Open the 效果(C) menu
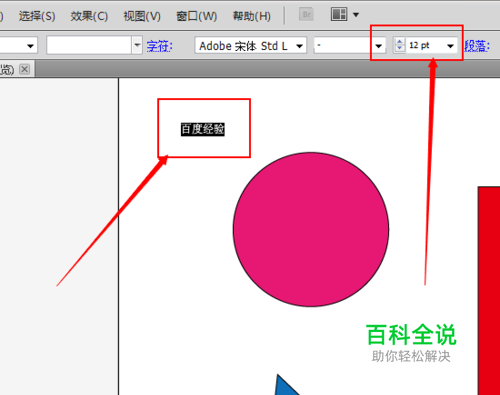 pos(89,16)
